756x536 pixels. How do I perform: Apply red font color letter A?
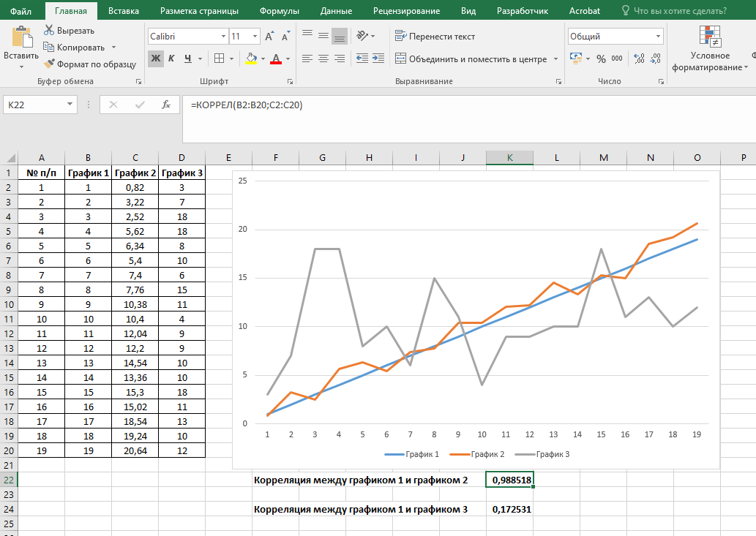(276, 58)
